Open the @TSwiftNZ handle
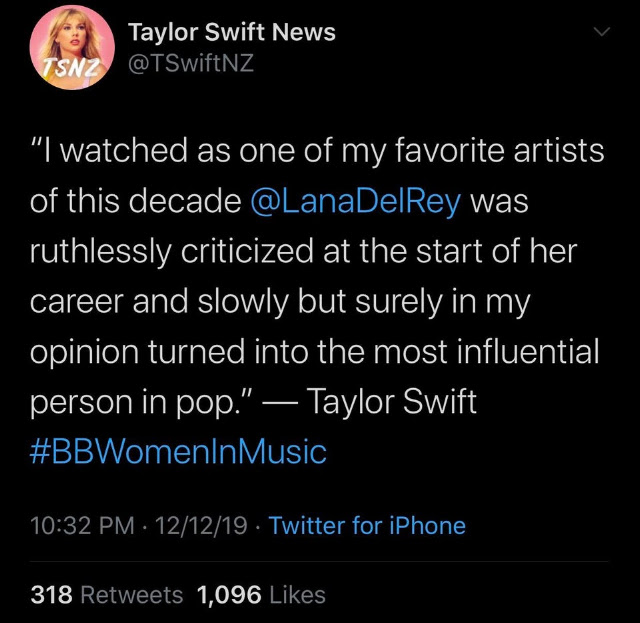This screenshot has width=640, height=623. [191, 63]
